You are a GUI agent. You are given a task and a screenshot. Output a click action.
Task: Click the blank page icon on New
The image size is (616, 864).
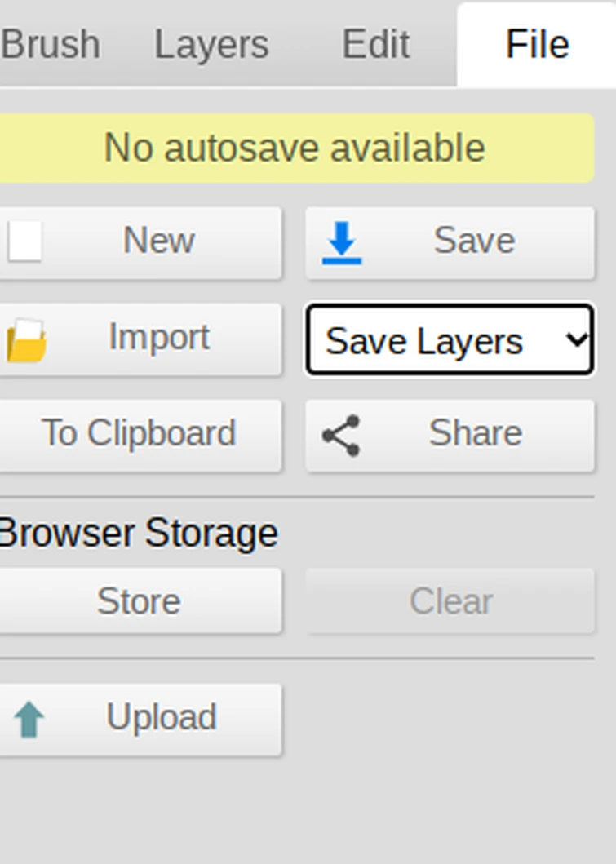[25, 242]
